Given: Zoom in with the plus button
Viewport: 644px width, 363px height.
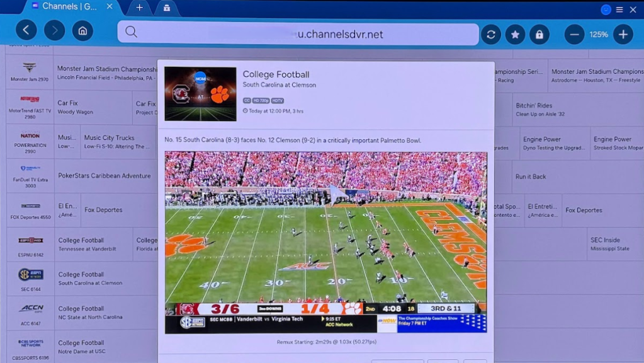Looking at the screenshot, I should 623,35.
